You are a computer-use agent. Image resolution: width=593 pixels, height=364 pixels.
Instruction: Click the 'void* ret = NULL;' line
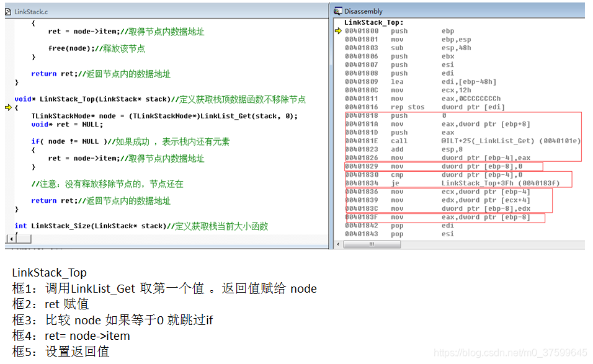67,125
